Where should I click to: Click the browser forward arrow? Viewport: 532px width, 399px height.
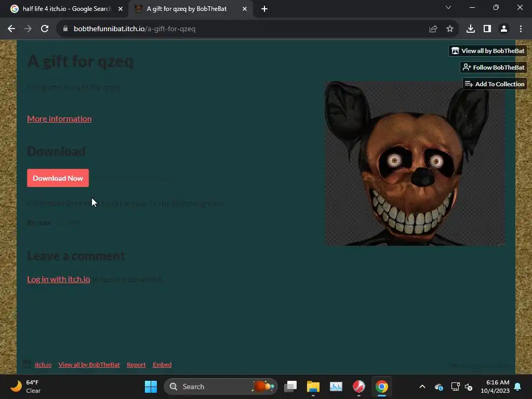pyautogui.click(x=28, y=29)
